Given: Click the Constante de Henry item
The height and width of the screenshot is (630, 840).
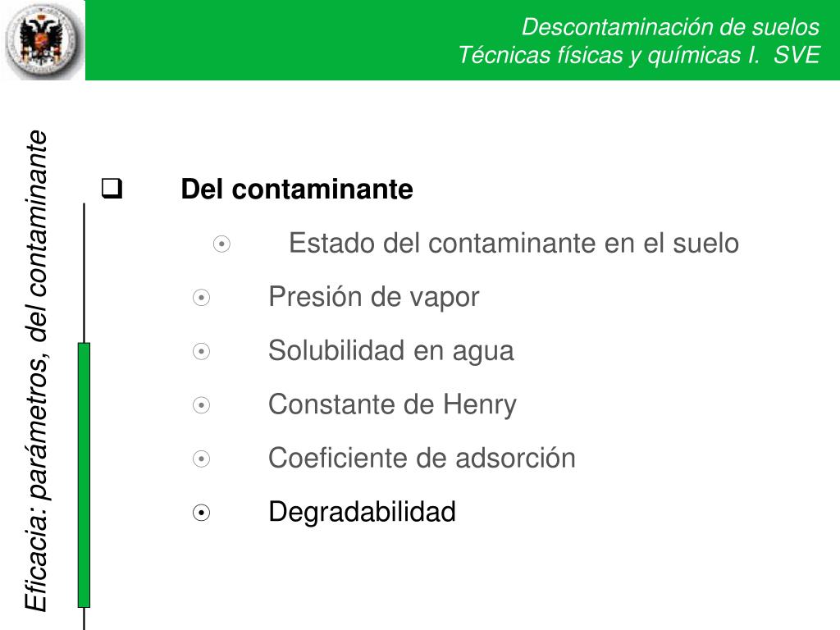Looking at the screenshot, I should pyautogui.click(x=392, y=404).
